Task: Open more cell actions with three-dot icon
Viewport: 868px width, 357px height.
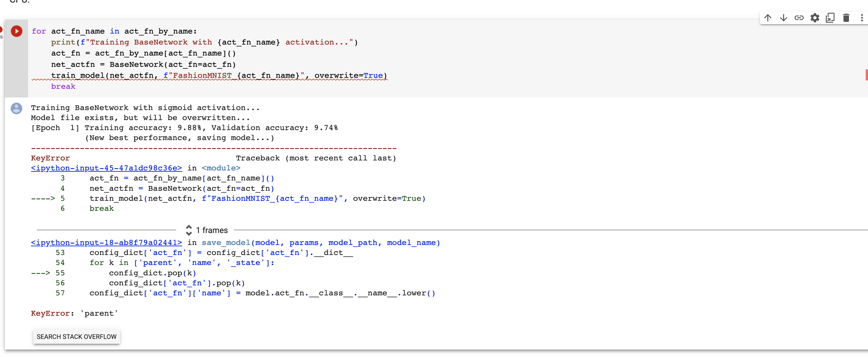Action: coord(862,18)
